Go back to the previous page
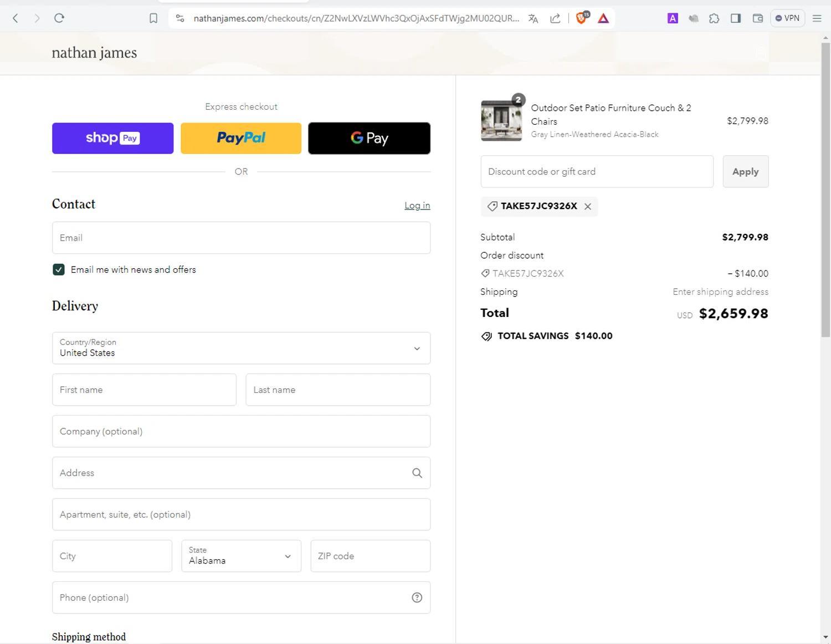 point(16,18)
